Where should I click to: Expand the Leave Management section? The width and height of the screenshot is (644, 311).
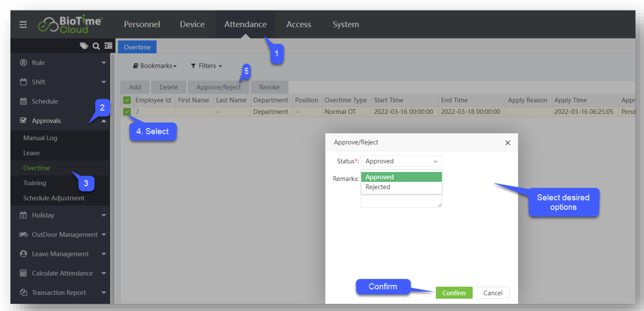(60, 254)
